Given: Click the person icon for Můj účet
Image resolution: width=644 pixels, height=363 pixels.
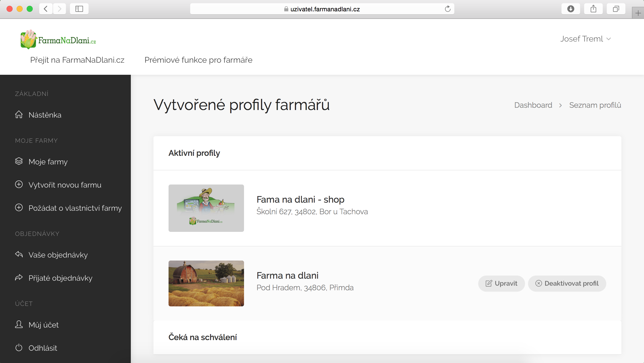Looking at the screenshot, I should tap(19, 324).
